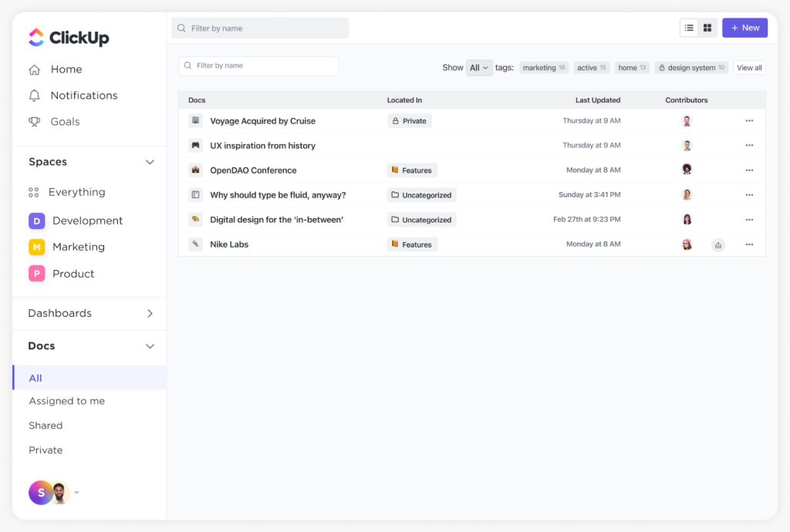Image resolution: width=790 pixels, height=532 pixels.
Task: Open more options for OpenDAO Conference
Action: click(x=749, y=170)
